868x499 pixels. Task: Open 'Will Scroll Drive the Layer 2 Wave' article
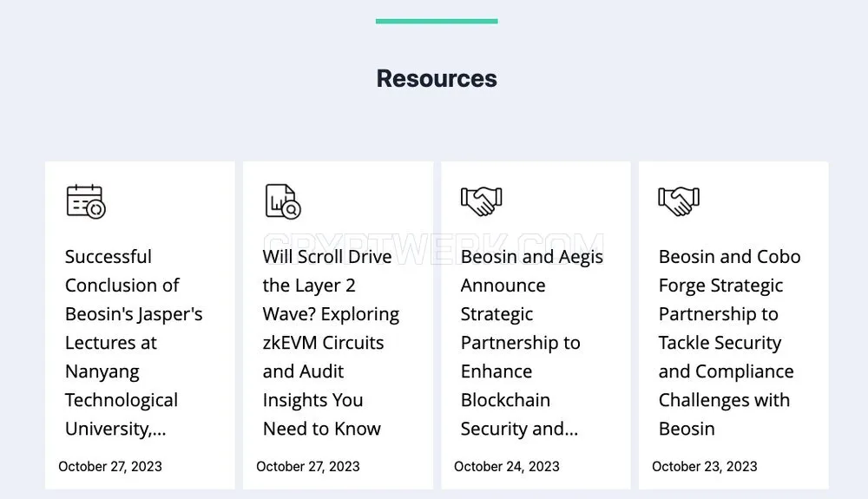pos(331,343)
